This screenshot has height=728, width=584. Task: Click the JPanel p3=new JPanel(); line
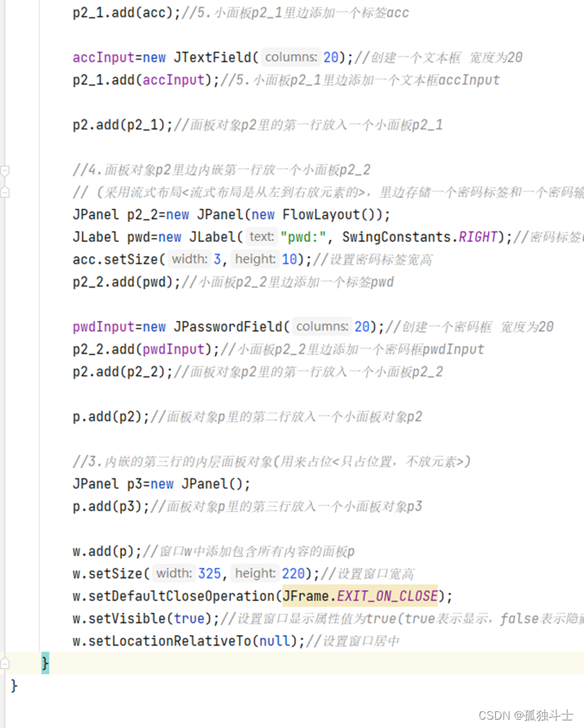click(161, 484)
